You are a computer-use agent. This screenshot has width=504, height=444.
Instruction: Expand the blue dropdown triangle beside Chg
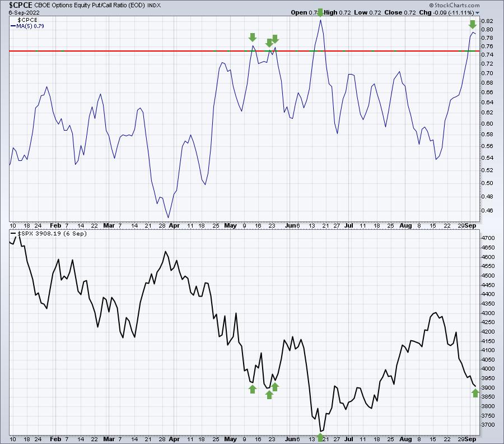(478, 12)
